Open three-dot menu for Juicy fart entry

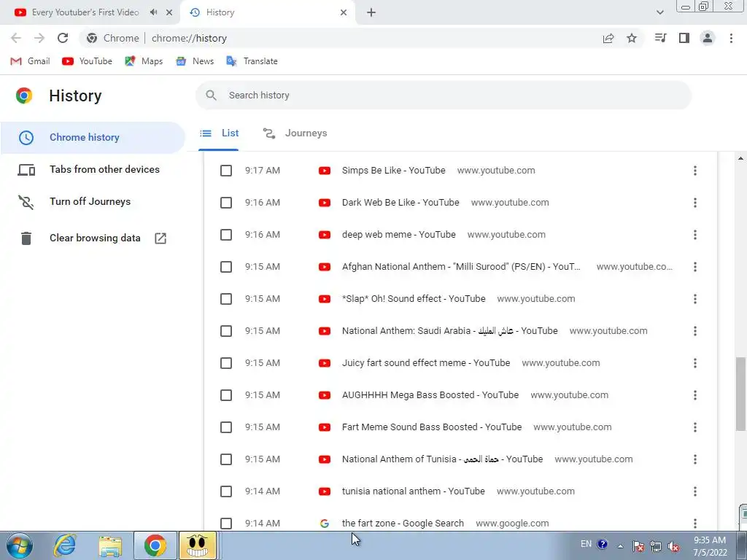pyautogui.click(x=695, y=363)
